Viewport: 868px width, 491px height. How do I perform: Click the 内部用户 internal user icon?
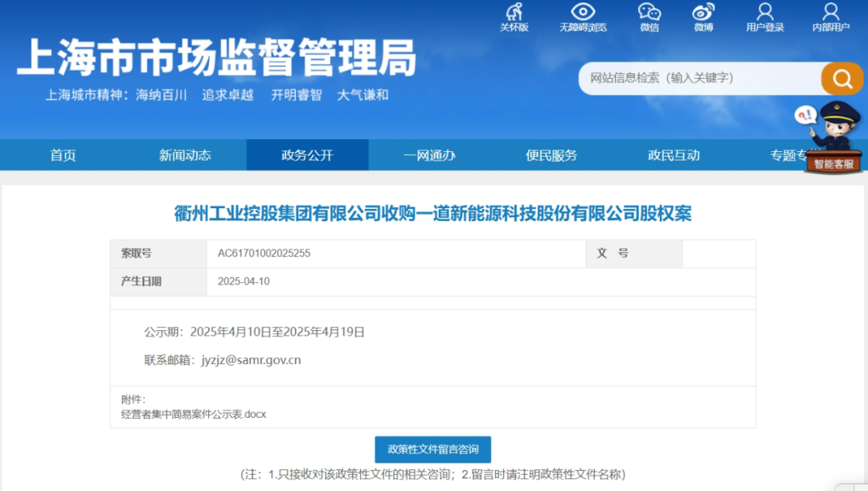coord(831,17)
